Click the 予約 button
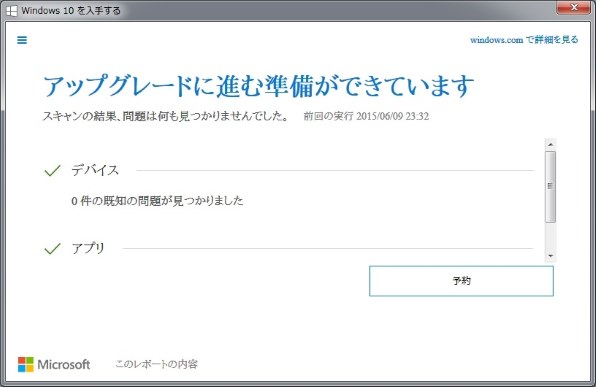The image size is (596, 387). (x=461, y=281)
